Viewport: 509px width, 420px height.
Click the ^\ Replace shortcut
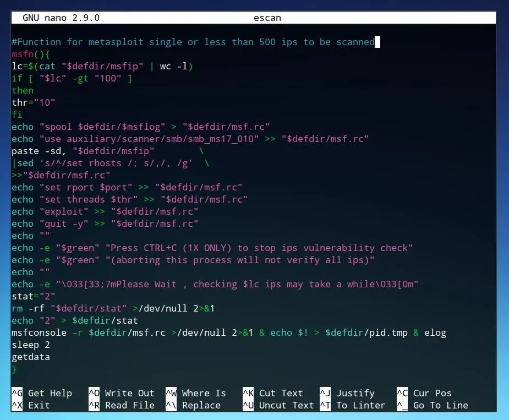click(193, 405)
